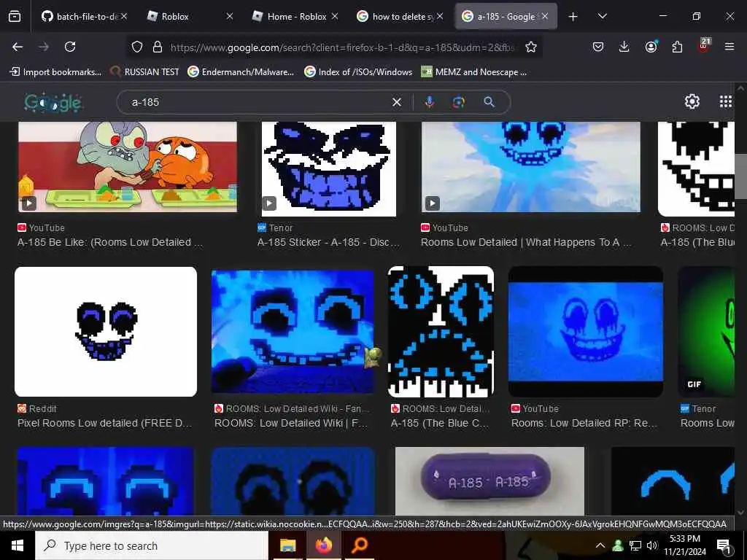Screen dimensions: 747x560
Task: Open Windows notification center
Action: (x=724, y=546)
